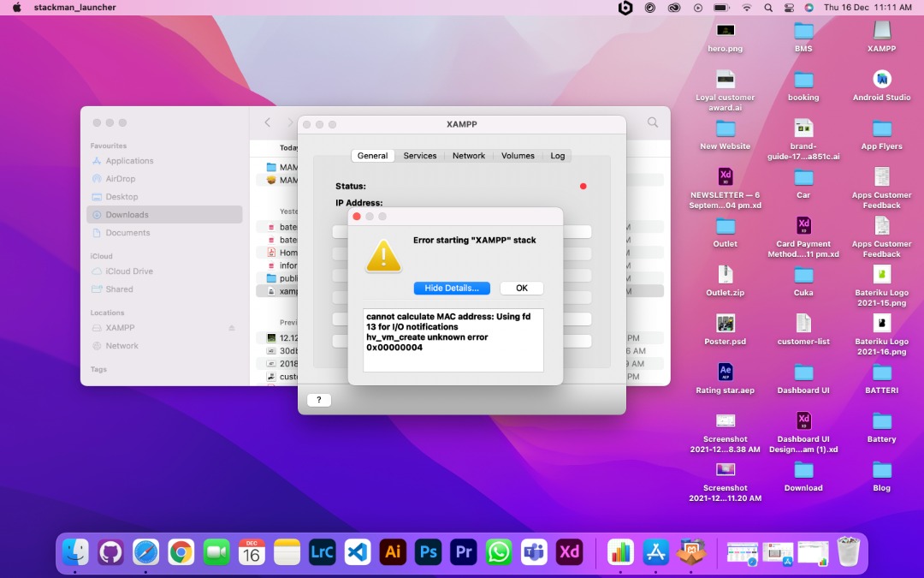Launch Lightroom Classic from the Dock
This screenshot has height=578, width=924.
323,552
